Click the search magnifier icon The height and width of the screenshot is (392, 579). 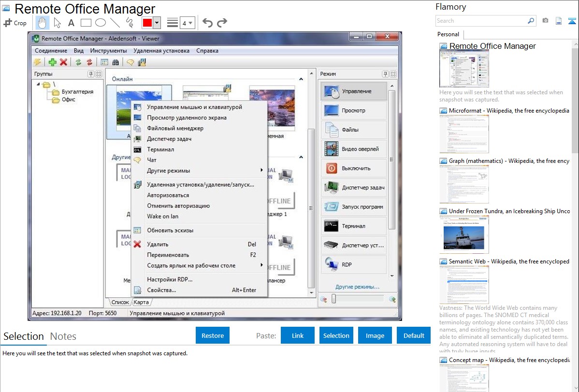click(531, 21)
